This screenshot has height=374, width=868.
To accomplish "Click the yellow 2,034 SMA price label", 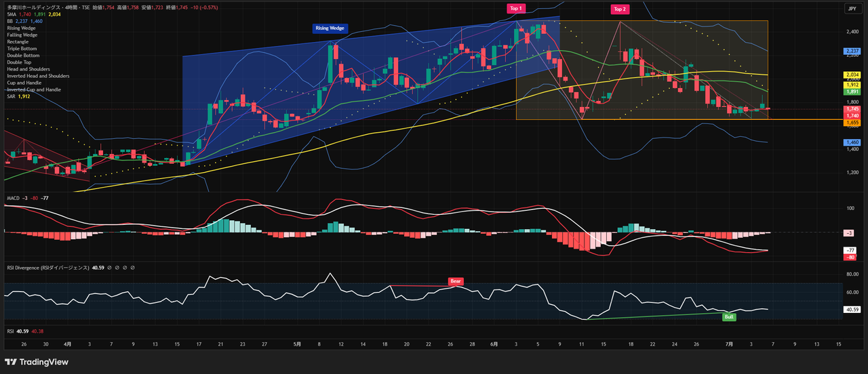I will [852, 75].
